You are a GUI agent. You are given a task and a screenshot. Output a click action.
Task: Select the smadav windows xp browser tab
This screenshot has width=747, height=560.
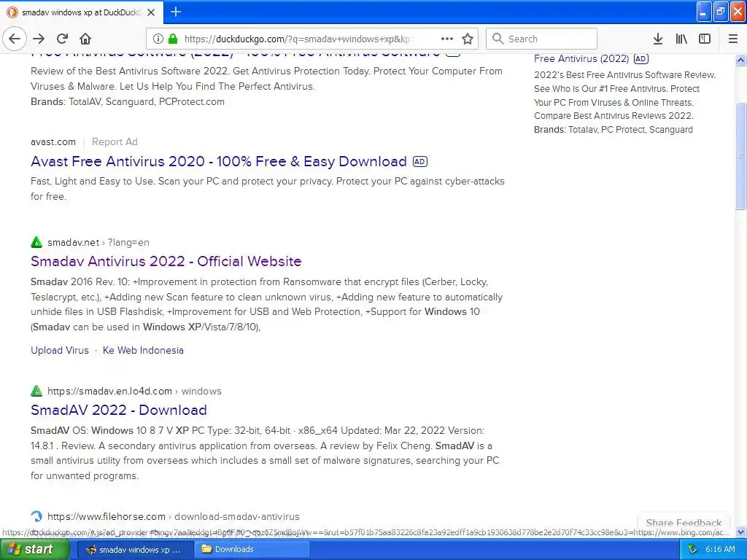82,12
